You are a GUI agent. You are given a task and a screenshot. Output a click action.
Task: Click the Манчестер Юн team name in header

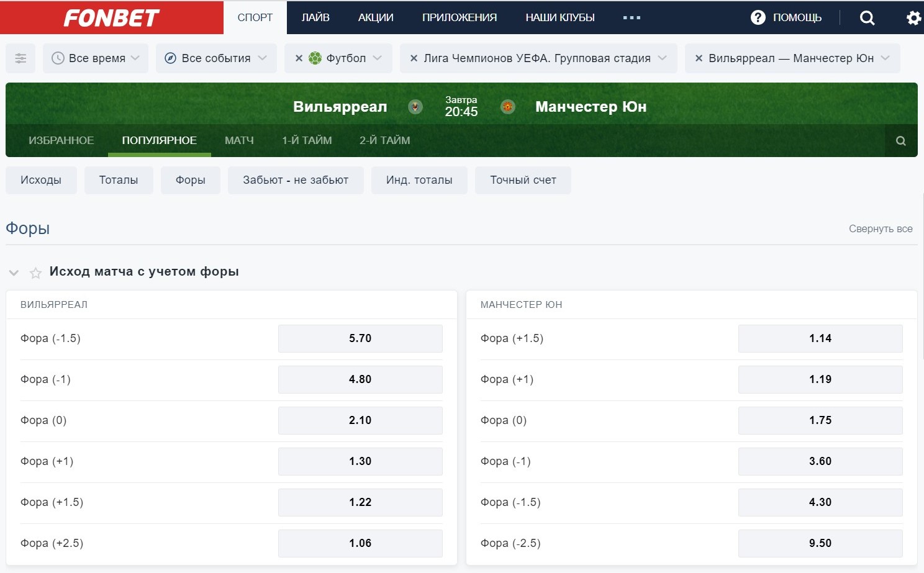[x=591, y=107]
